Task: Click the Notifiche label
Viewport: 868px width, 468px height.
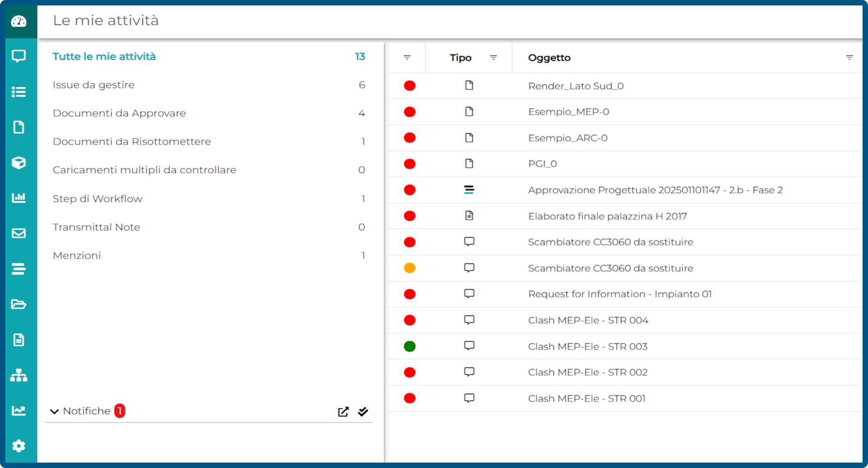Action: [87, 411]
